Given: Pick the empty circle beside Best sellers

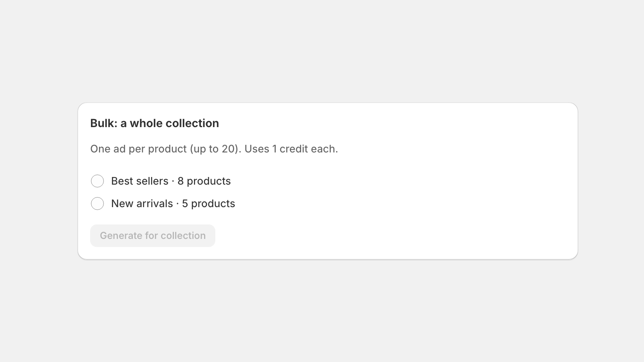Looking at the screenshot, I should click(x=97, y=181).
